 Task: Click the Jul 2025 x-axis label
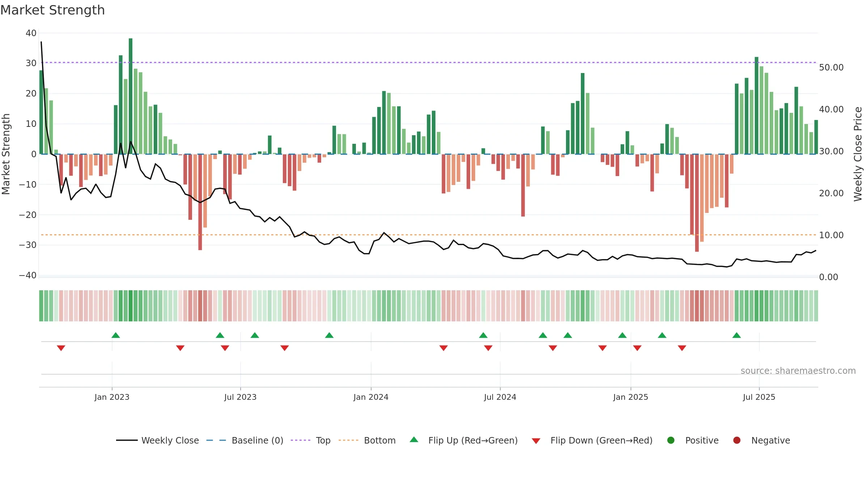(759, 397)
